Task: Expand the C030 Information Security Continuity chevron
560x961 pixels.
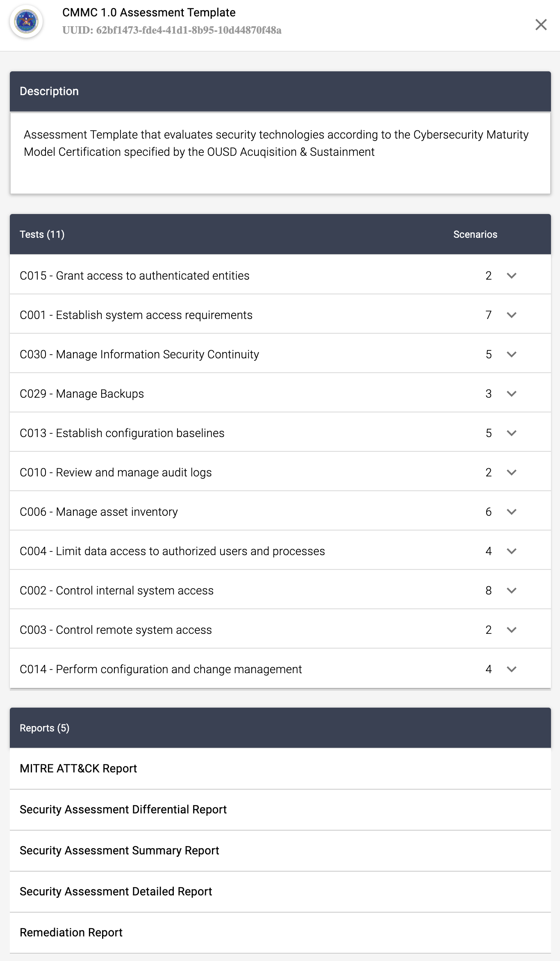Action: [511, 355]
